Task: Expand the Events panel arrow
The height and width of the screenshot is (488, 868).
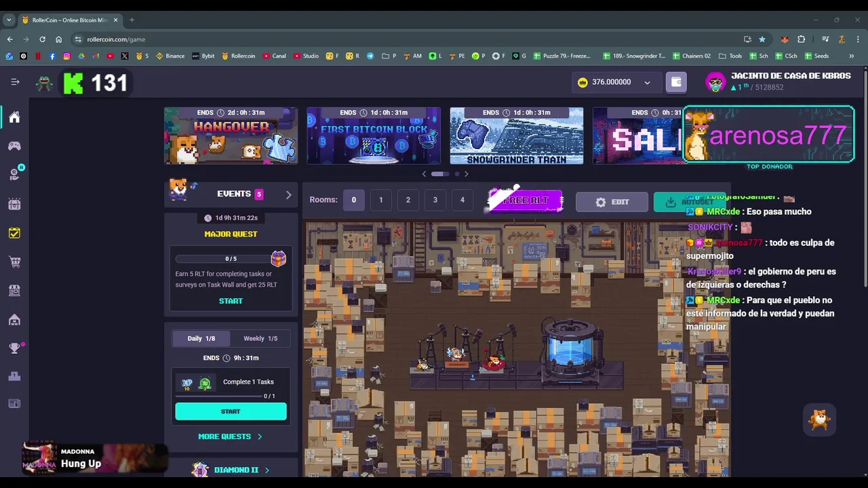Action: tap(288, 195)
